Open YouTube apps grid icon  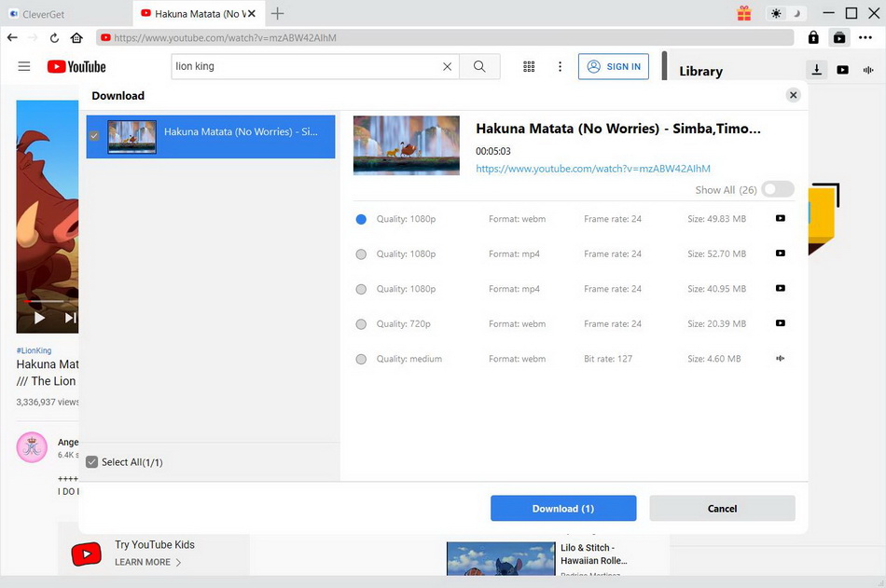click(529, 66)
